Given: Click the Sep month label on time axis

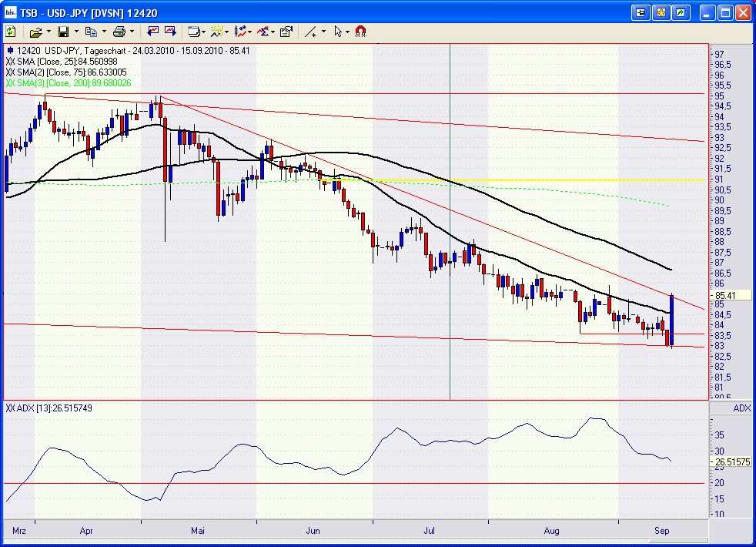Looking at the screenshot, I should click(x=661, y=531).
